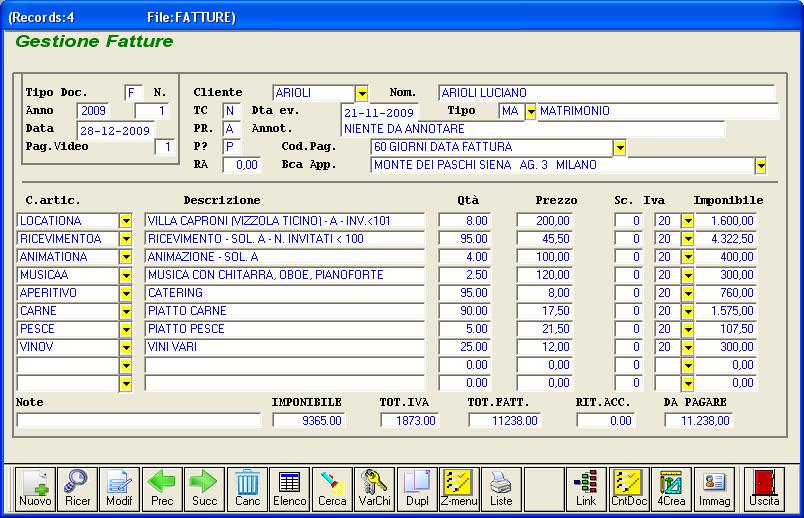Screen dimensions: 804x518
Task: Click the empty Note input field
Action: pyautogui.click(x=139, y=421)
